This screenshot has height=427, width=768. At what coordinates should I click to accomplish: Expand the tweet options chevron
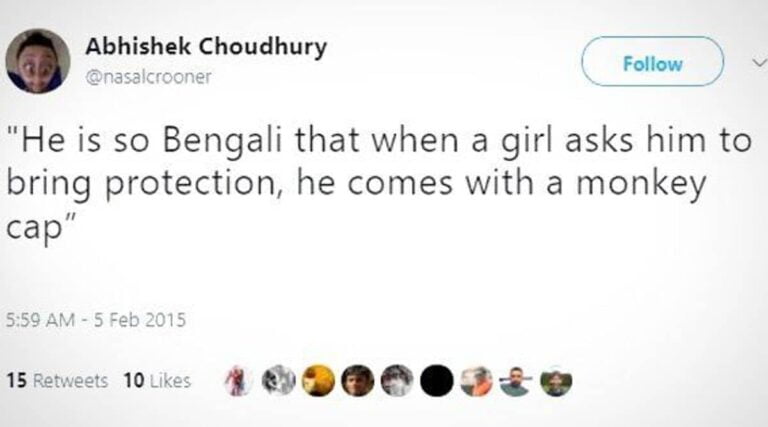[x=754, y=62]
